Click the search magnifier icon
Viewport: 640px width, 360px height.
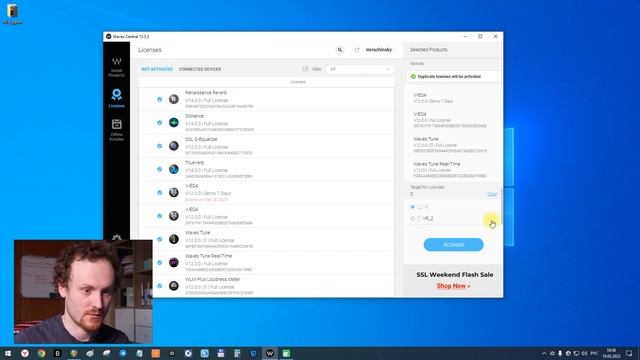[x=340, y=50]
